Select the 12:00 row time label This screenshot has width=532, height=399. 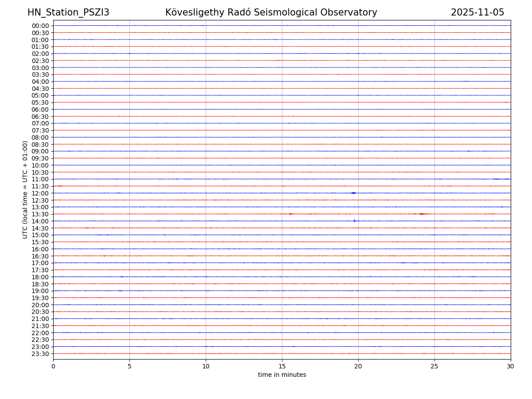[x=40, y=193]
